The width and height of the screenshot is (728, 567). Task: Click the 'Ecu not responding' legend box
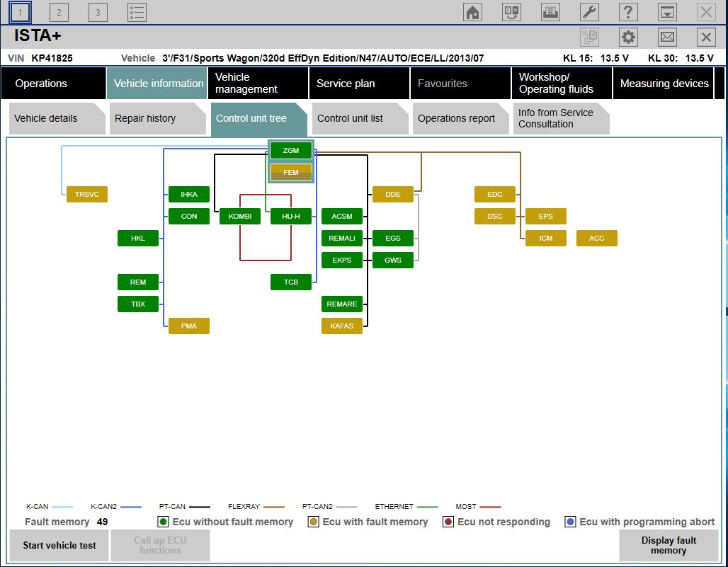tap(448, 522)
